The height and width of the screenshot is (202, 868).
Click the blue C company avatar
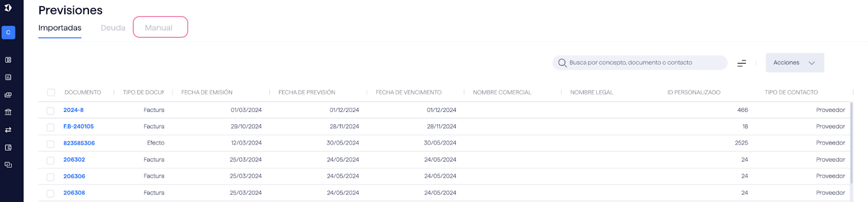coord(8,33)
